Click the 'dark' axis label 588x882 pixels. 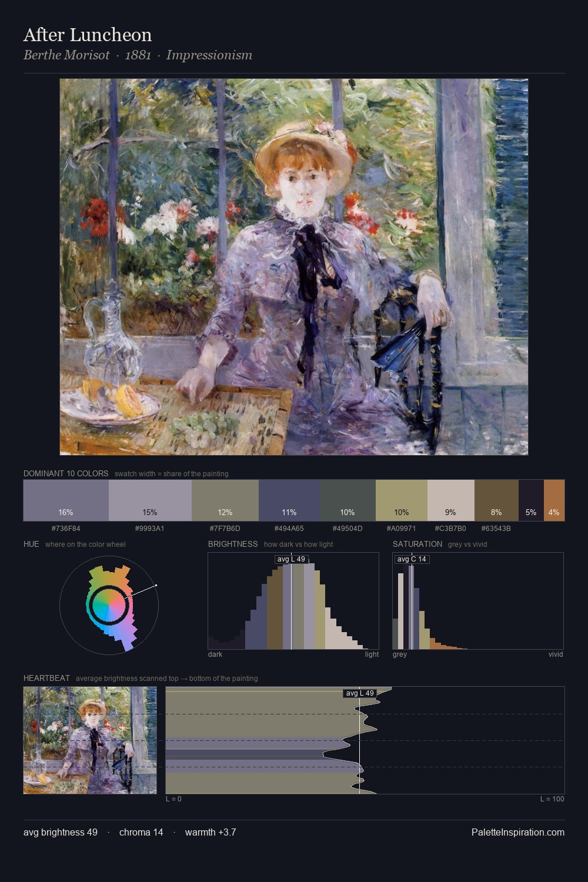click(x=215, y=654)
